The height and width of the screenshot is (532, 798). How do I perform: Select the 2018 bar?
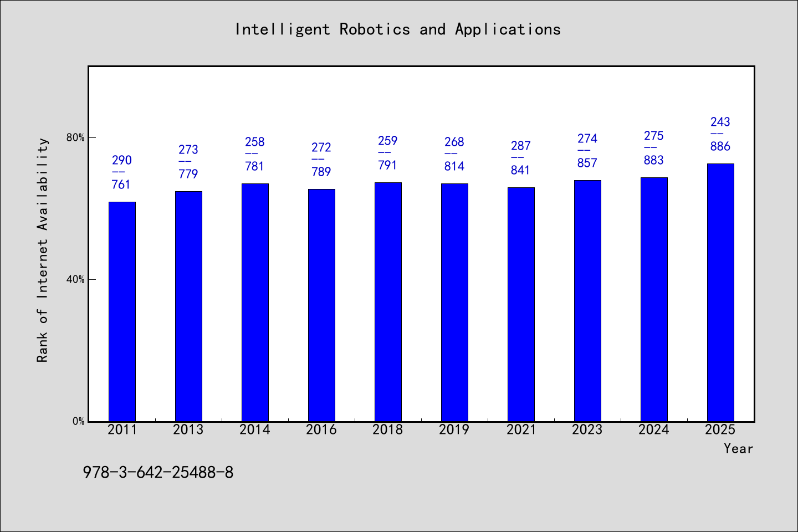pos(388,302)
